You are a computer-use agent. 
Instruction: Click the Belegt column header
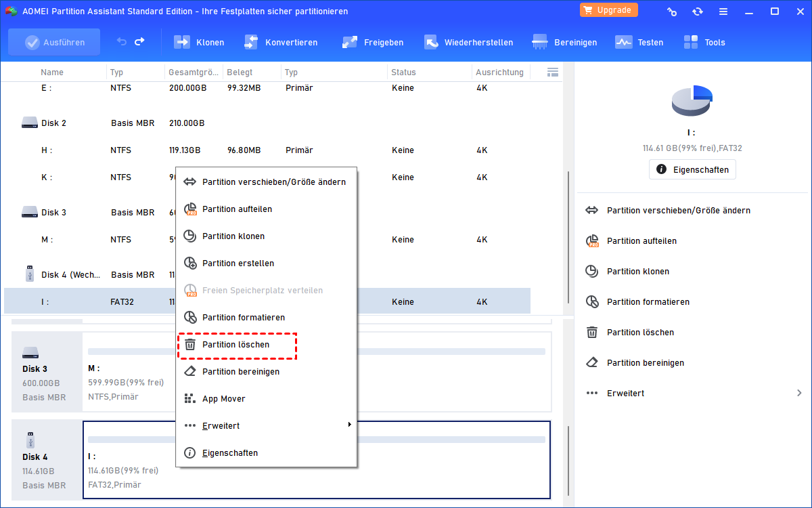click(239, 72)
